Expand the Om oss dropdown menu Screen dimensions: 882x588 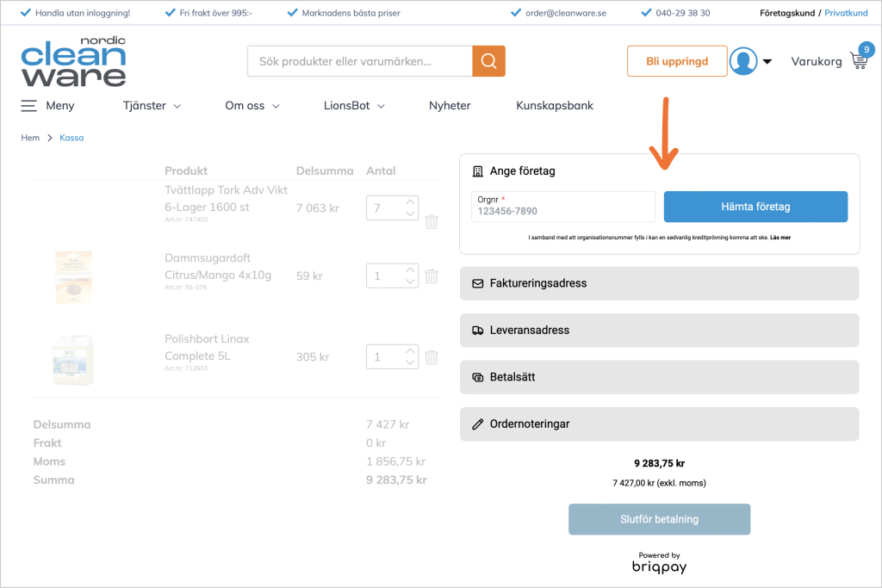pos(252,106)
